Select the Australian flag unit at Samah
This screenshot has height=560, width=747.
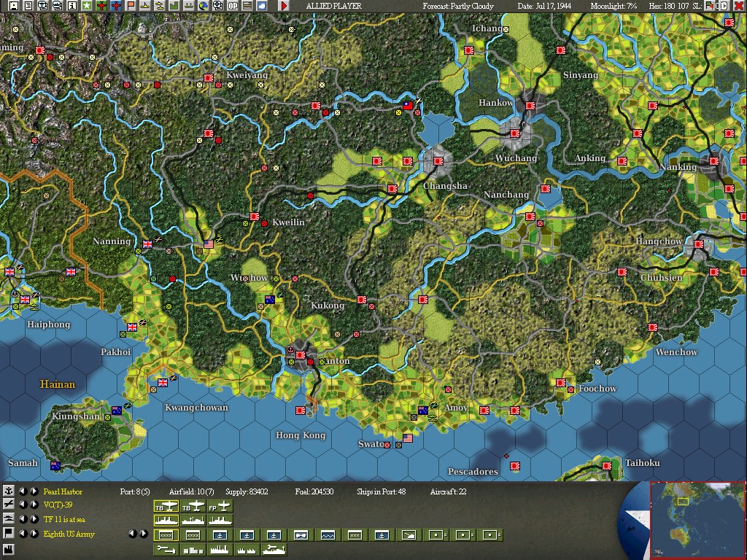[x=55, y=466]
